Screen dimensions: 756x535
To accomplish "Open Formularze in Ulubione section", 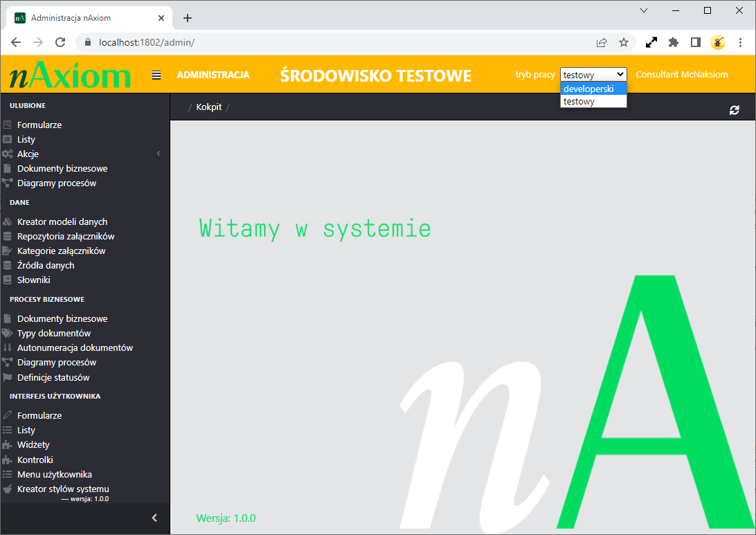I will point(39,125).
